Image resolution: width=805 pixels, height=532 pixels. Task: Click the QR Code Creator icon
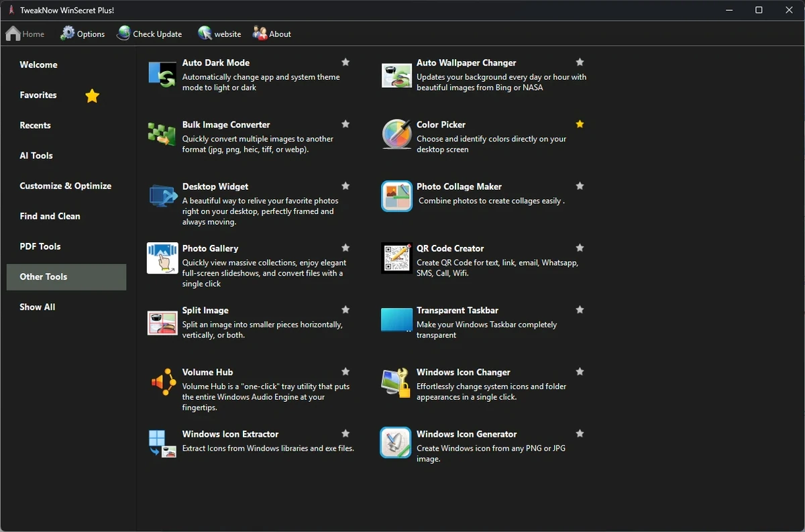tap(396, 258)
